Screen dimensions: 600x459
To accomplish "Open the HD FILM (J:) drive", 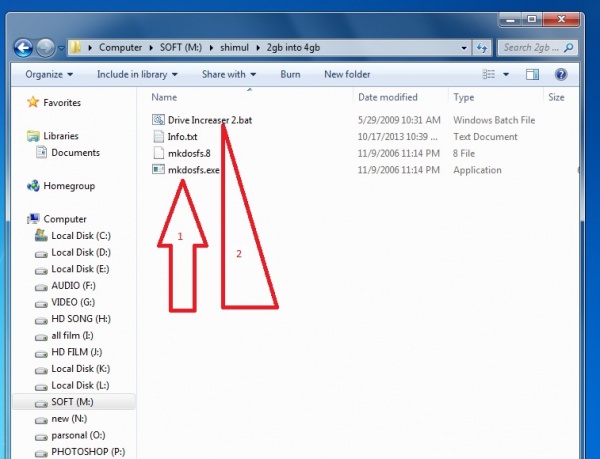I will pyautogui.click(x=77, y=352).
